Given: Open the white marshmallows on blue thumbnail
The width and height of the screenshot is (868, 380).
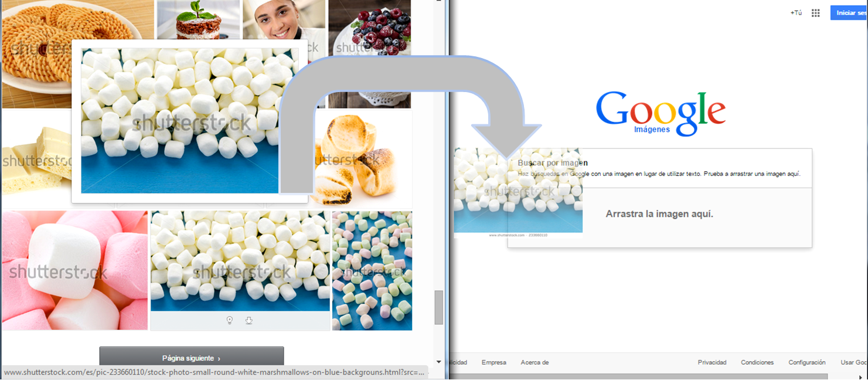Looking at the screenshot, I should click(x=240, y=261).
